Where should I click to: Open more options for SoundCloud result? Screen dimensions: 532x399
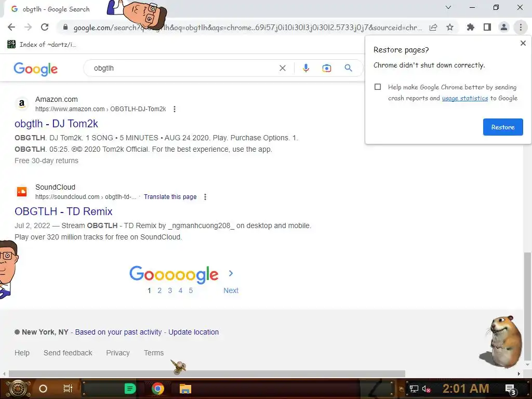(205, 197)
